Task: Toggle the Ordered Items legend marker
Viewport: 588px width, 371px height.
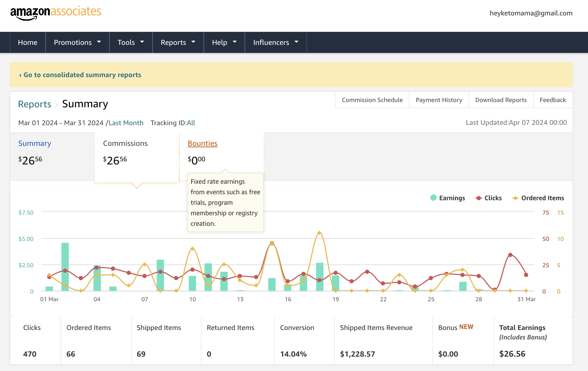Action: pos(515,198)
